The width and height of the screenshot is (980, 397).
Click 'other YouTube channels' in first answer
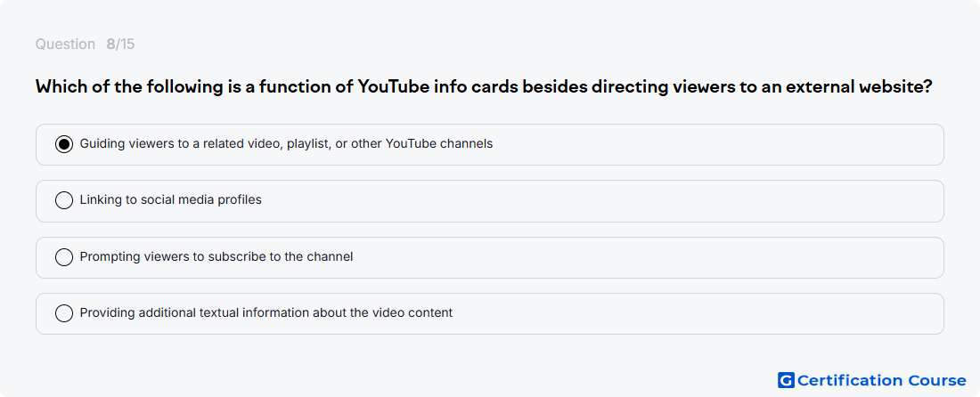(422, 144)
